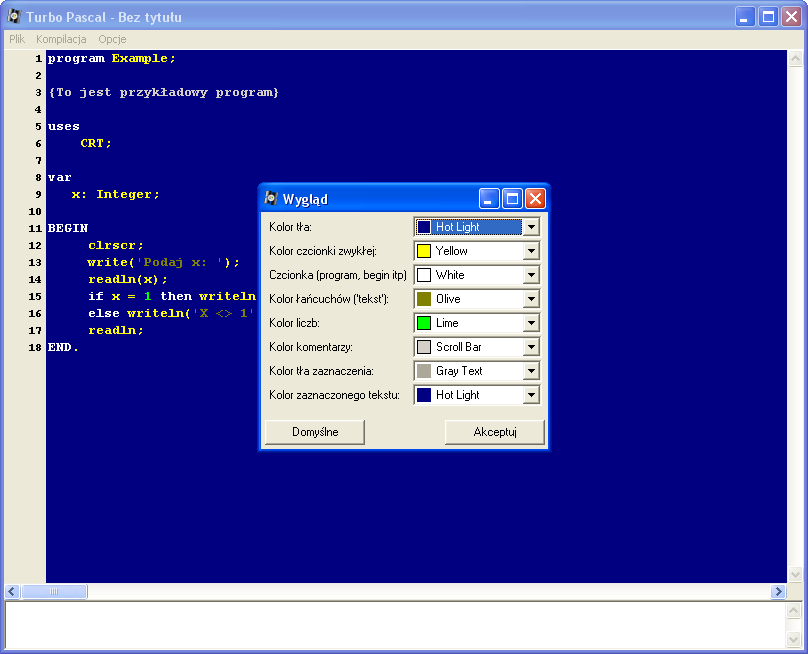Click 'readln(x);' on line 14
808x654 pixels.
click(128, 279)
